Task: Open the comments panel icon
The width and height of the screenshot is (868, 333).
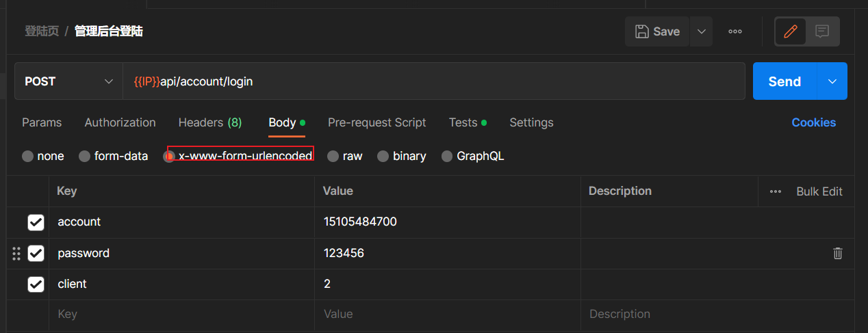Action: [x=822, y=31]
